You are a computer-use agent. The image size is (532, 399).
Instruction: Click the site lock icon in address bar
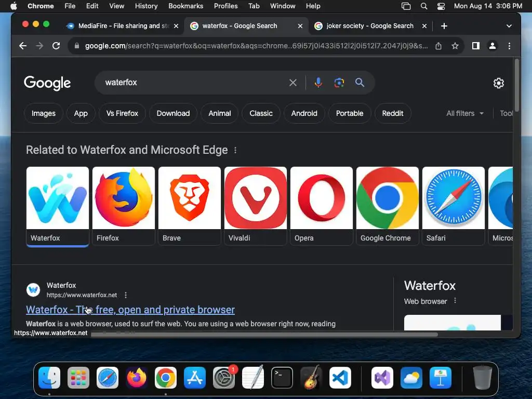click(77, 46)
